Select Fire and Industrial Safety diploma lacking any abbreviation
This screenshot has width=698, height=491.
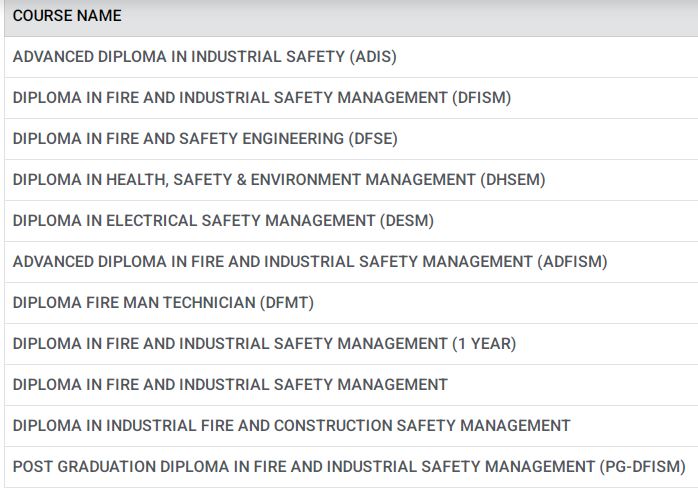coord(230,385)
